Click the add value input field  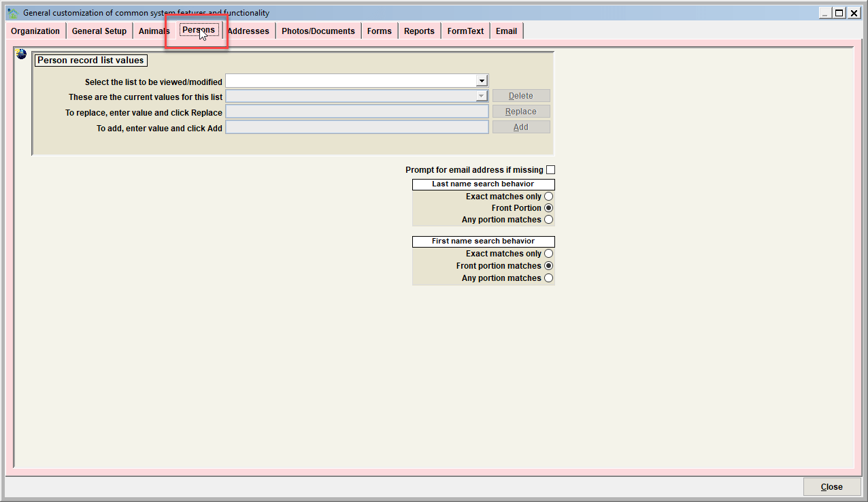tap(356, 127)
